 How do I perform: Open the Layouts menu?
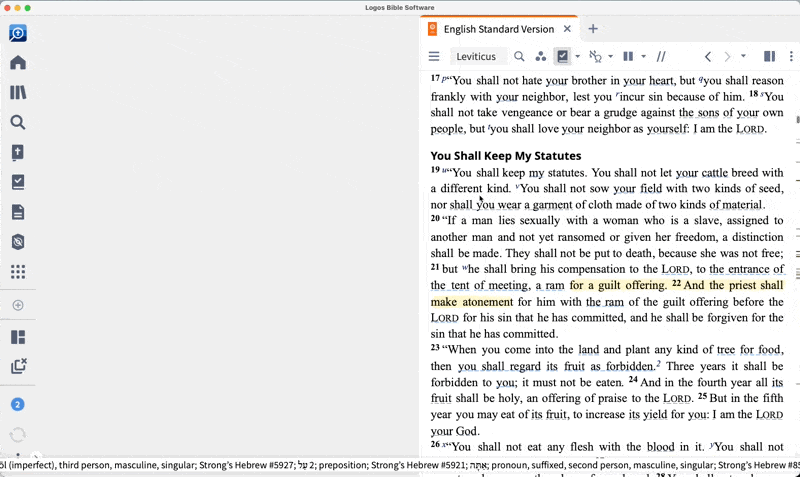[18, 337]
